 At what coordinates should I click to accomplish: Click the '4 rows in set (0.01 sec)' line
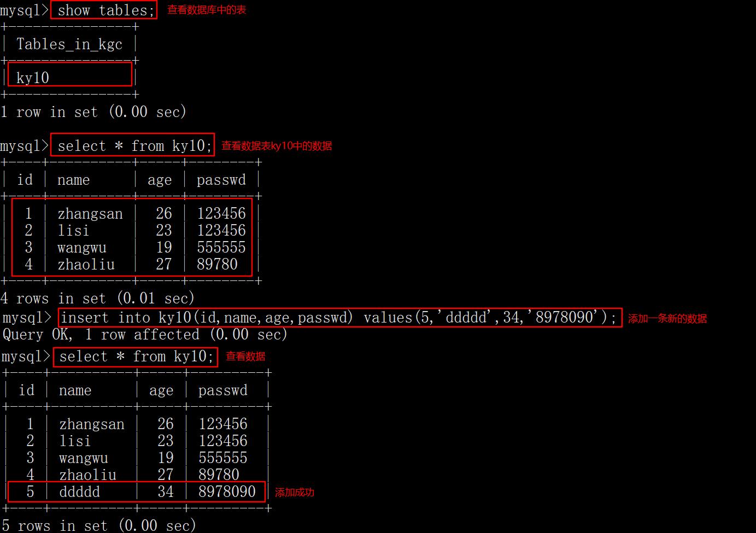[97, 298]
